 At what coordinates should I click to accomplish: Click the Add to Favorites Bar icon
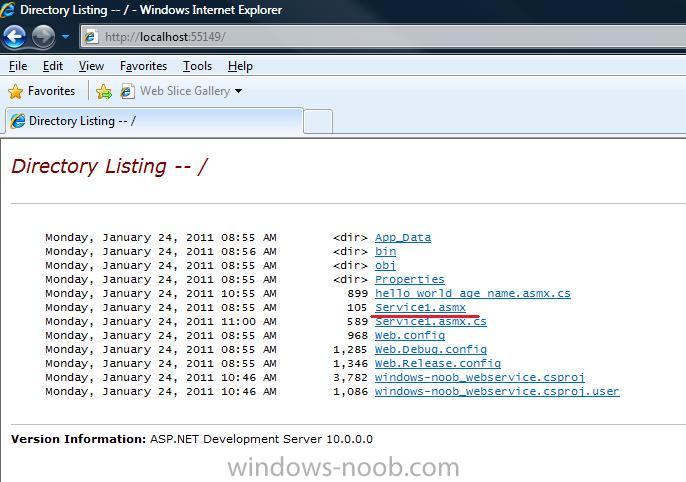pyautogui.click(x=104, y=91)
